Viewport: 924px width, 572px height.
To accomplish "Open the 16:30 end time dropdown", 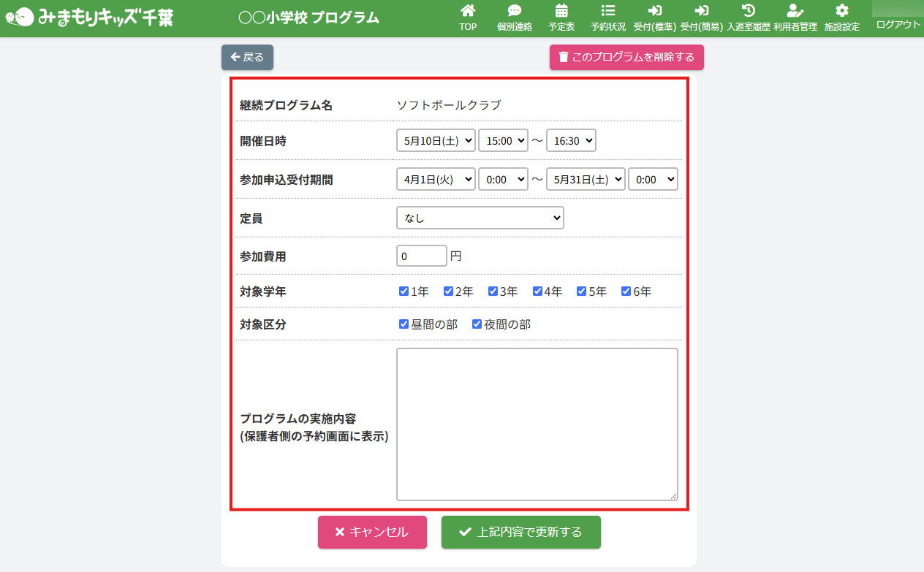I will pos(571,141).
